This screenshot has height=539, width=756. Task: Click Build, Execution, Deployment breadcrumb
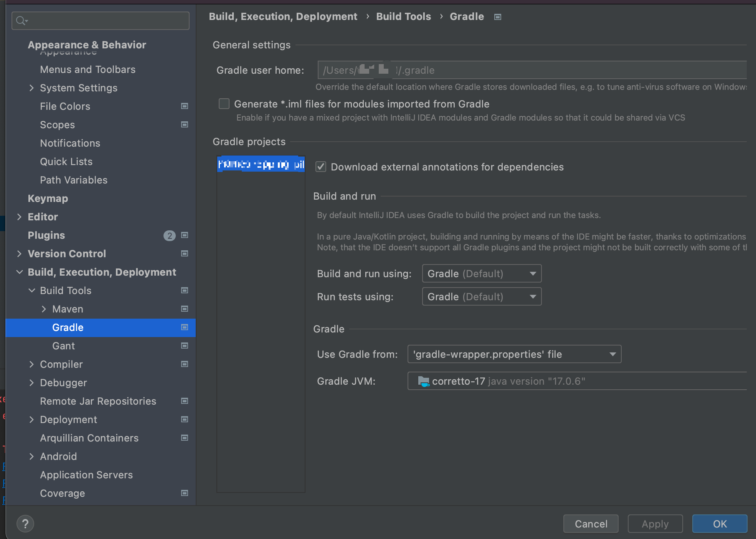click(283, 17)
